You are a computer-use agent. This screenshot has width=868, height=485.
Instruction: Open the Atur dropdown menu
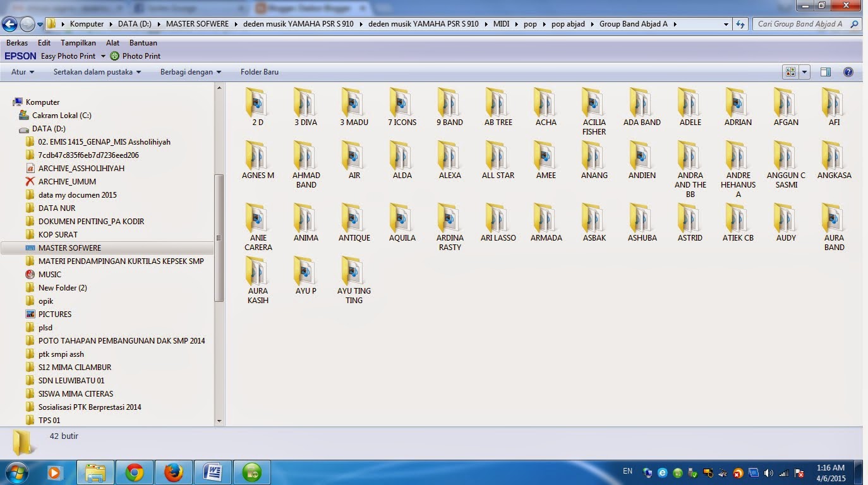point(22,72)
